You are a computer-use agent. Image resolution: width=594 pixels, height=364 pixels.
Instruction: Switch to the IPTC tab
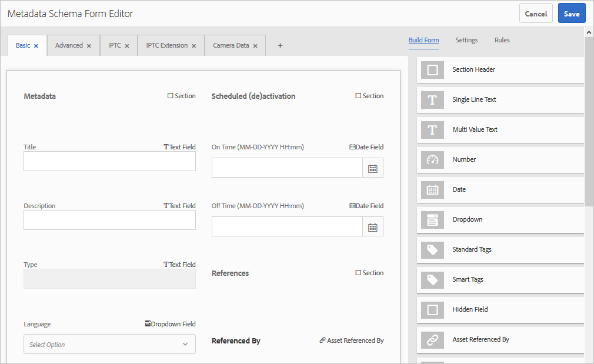click(114, 45)
